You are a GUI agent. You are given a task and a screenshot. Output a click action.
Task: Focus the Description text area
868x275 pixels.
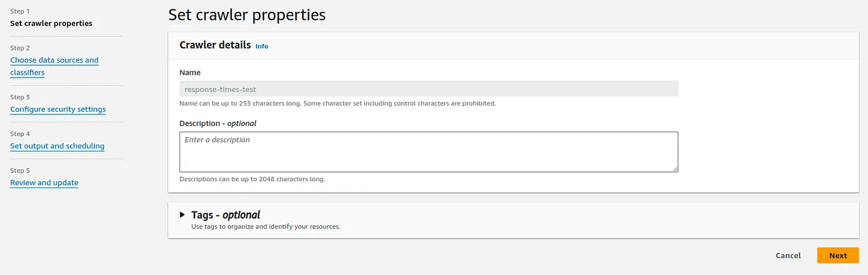coord(428,151)
